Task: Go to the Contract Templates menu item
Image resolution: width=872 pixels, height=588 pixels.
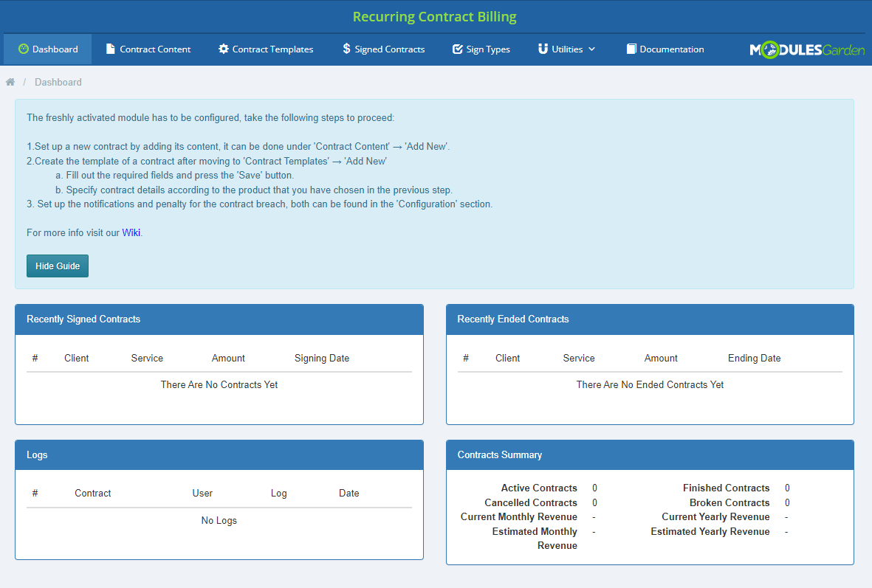Action: click(x=266, y=49)
